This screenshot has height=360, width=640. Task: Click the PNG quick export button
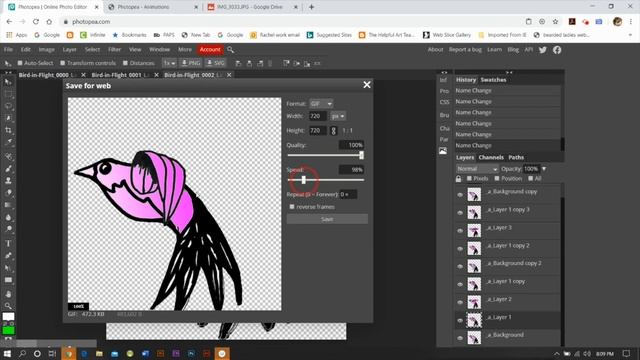pyautogui.click(x=191, y=63)
